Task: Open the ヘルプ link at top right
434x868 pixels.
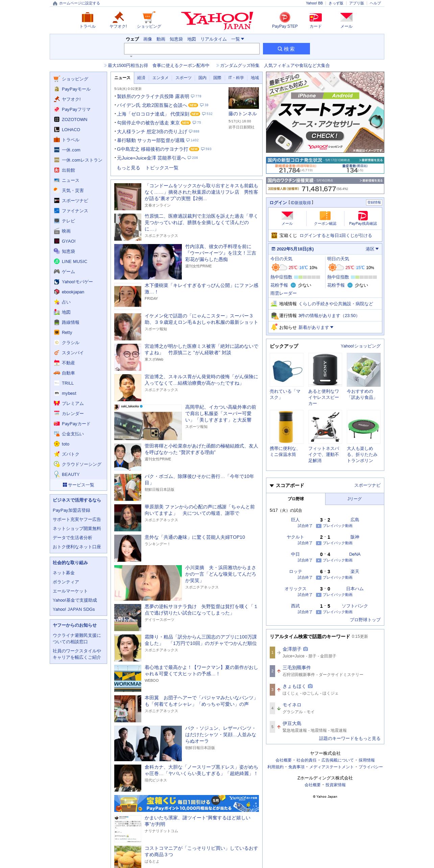Action: point(375,3)
